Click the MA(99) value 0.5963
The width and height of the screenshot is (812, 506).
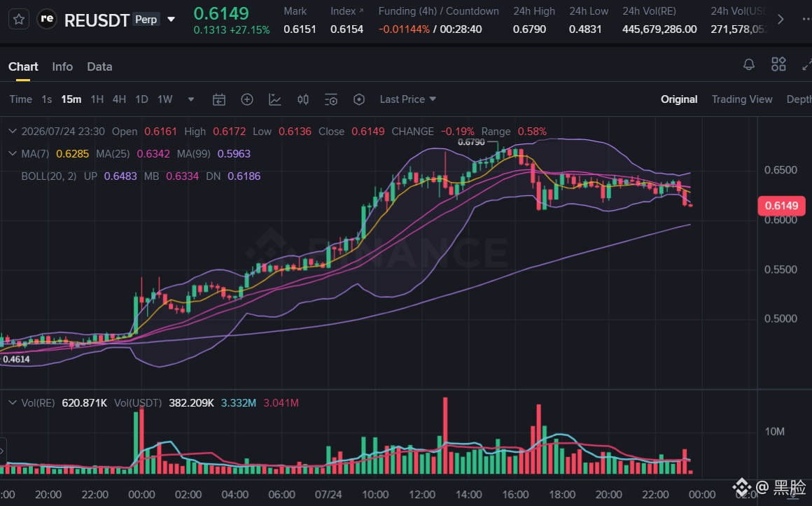234,154
